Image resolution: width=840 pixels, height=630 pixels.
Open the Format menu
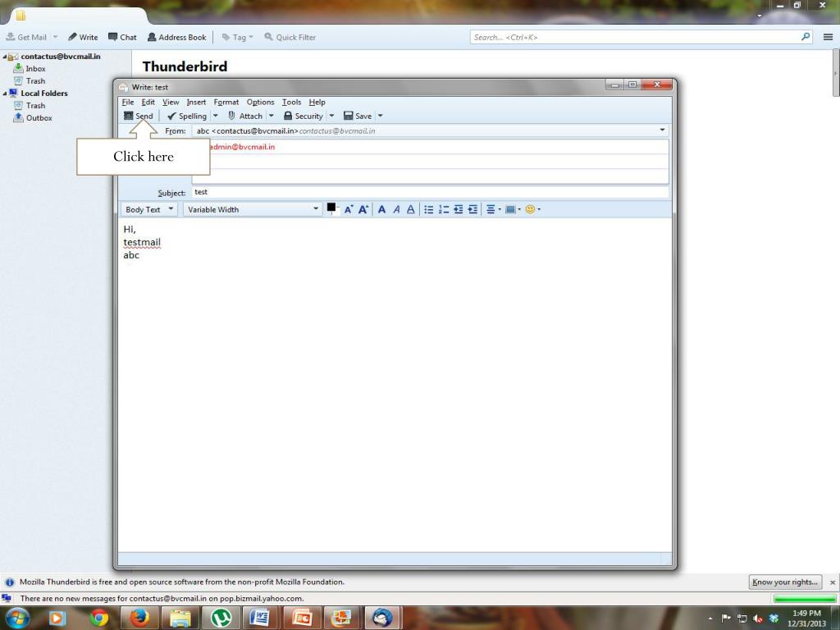click(x=226, y=102)
